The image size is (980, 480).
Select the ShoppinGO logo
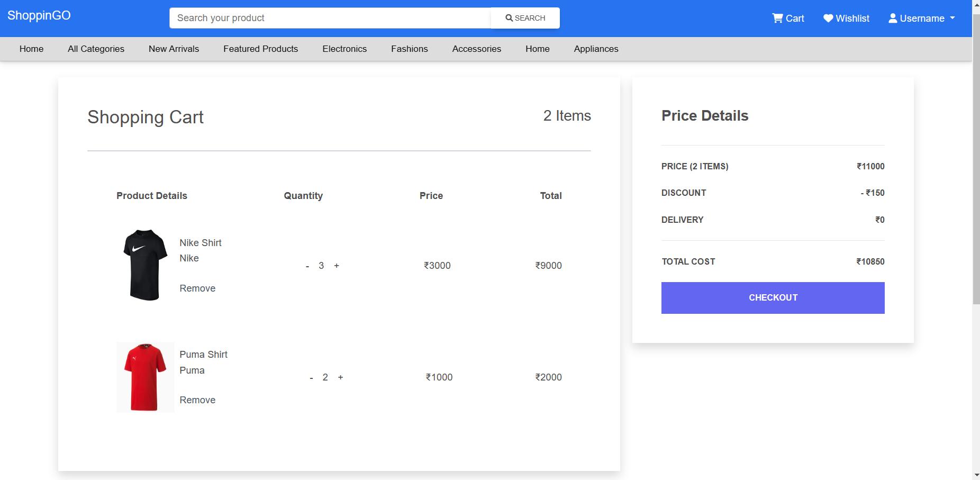(x=39, y=15)
